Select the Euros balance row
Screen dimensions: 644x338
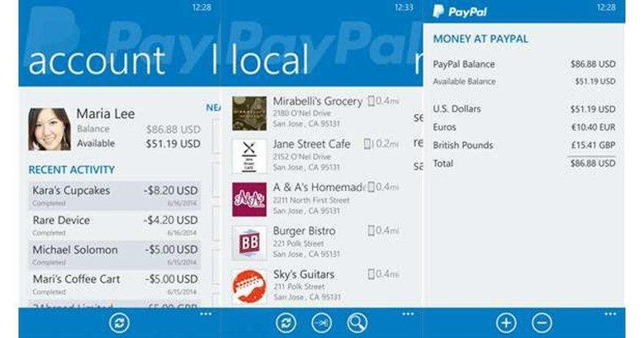[524, 127]
